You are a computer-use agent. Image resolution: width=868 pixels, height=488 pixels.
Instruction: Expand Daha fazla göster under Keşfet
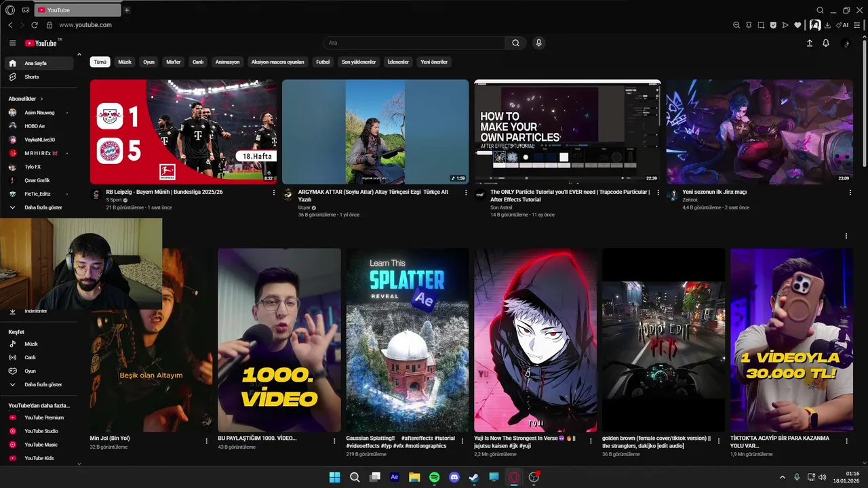[x=39, y=384]
